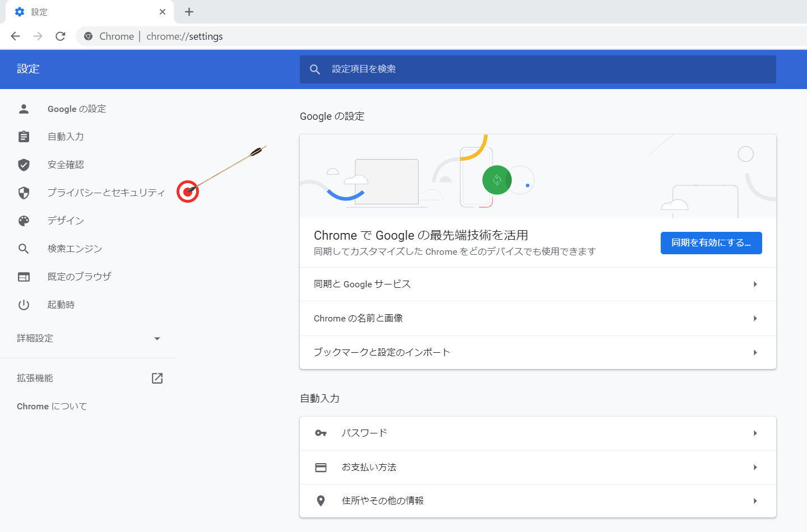807x532 pixels.
Task: Open 安全確認 via its shield checkmark icon
Action: [24, 165]
